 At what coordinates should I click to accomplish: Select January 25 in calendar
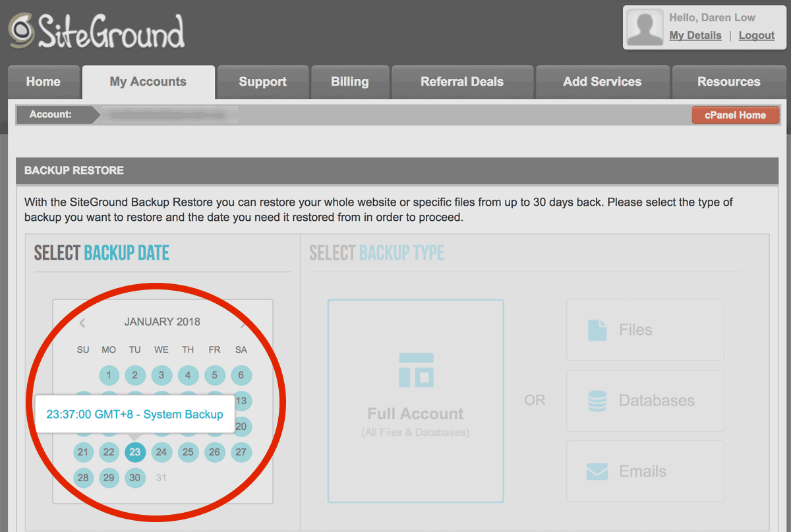tap(188, 452)
